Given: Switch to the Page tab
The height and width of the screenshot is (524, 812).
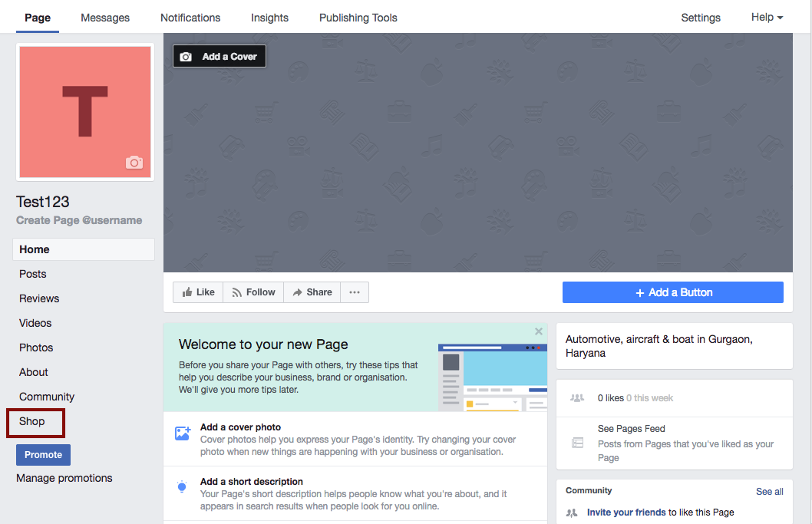Looking at the screenshot, I should pos(38,18).
